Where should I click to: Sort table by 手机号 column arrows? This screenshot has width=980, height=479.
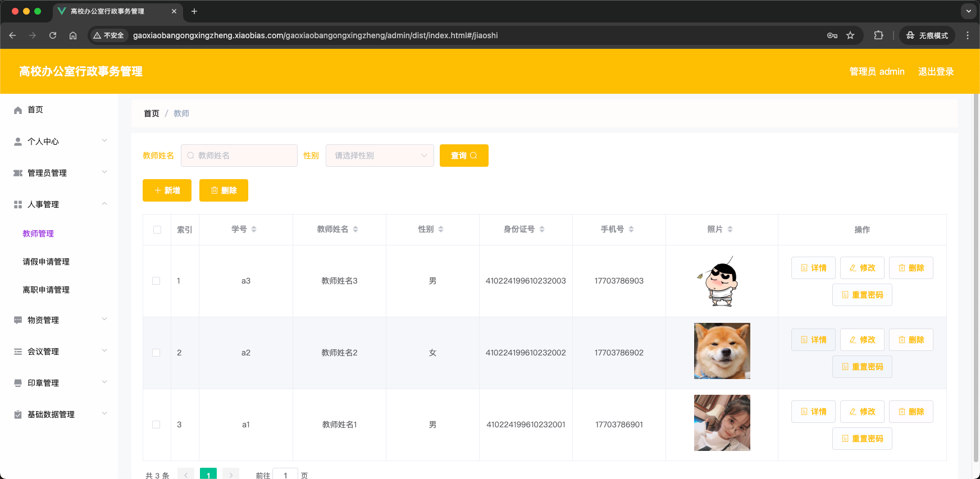click(x=631, y=229)
